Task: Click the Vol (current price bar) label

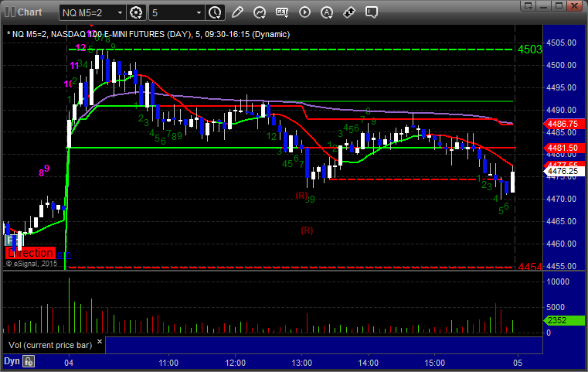Action: point(50,345)
